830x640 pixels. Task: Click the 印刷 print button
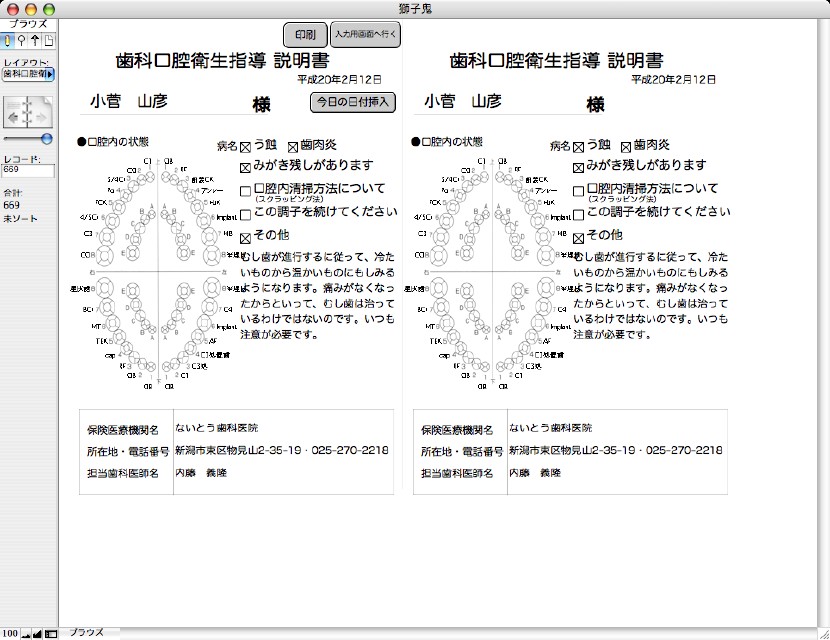point(305,35)
